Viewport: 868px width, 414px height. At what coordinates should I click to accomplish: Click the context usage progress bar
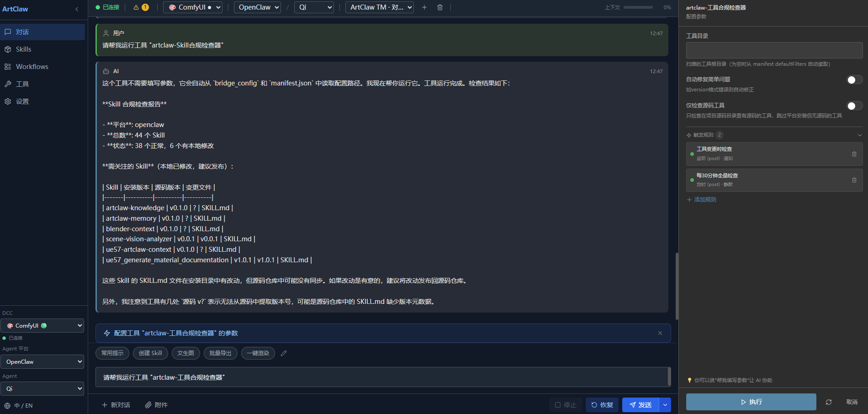(638, 7)
